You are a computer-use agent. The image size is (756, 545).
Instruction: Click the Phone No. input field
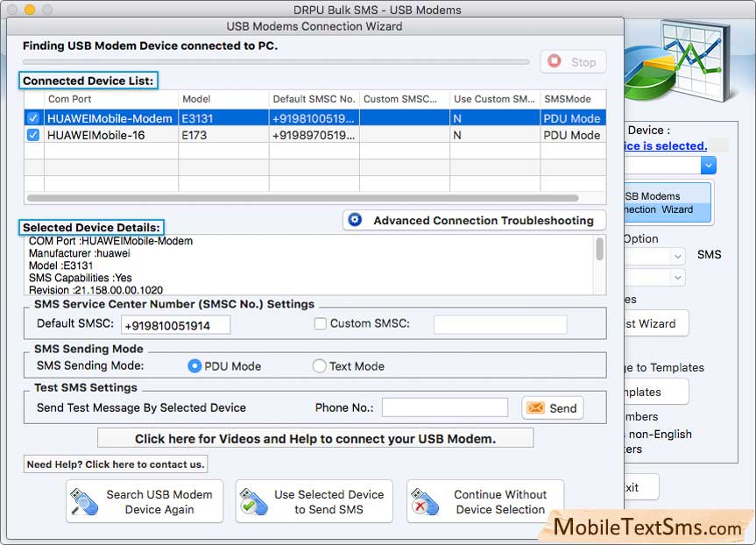(445, 407)
